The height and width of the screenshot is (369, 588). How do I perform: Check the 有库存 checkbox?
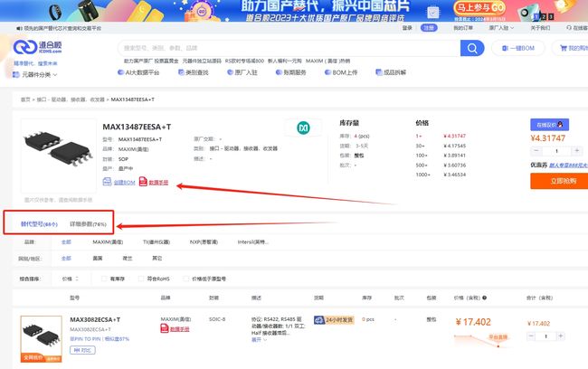[104, 279]
